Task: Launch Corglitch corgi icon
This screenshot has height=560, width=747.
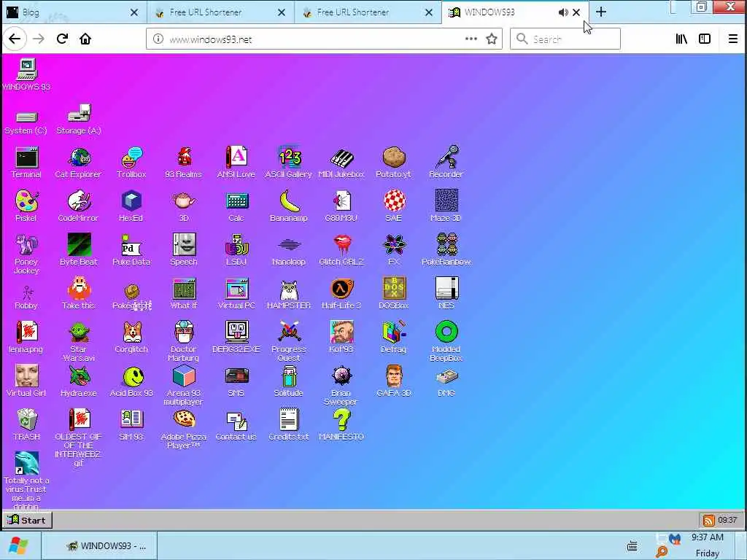Action: tap(131, 338)
